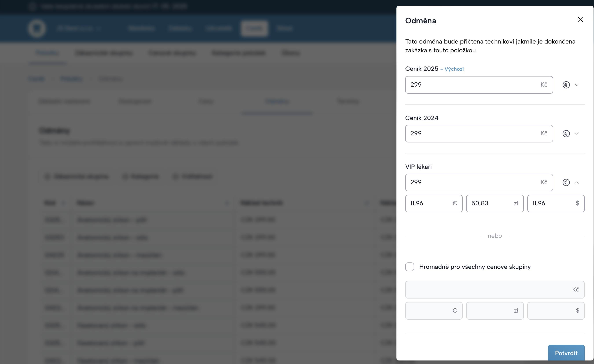Edit the VIP lékaři euro amount 11,96

tap(434, 203)
